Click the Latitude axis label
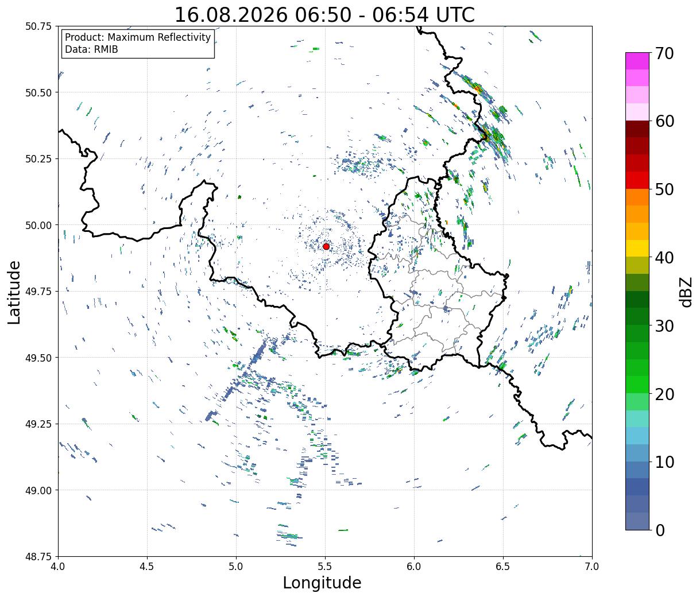Screen dimensions: 700x597 click(x=15, y=292)
